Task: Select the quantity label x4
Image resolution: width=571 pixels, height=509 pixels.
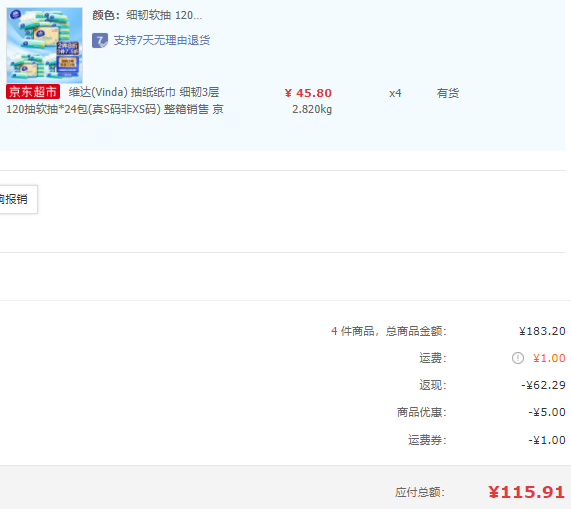Action: (x=395, y=94)
